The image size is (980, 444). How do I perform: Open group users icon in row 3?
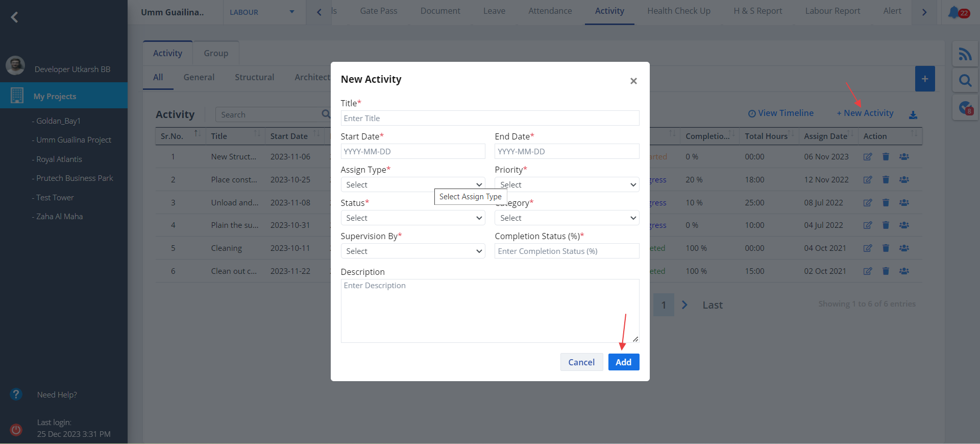(904, 203)
